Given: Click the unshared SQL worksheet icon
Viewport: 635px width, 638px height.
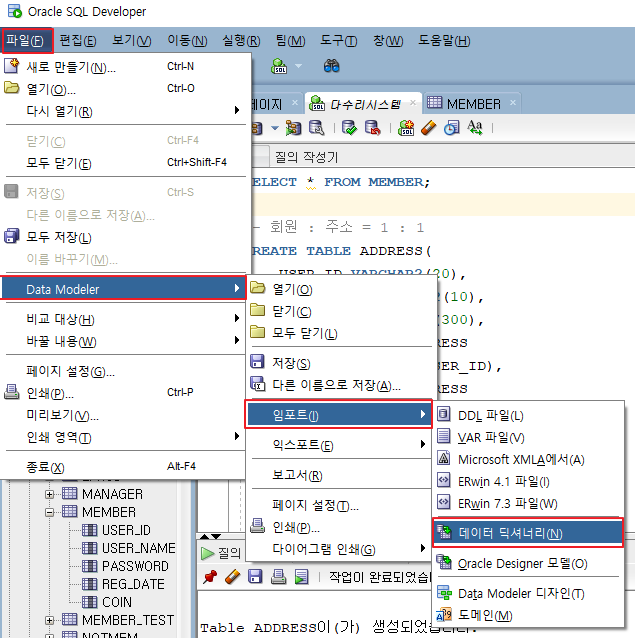Looking at the screenshot, I should 406,128.
